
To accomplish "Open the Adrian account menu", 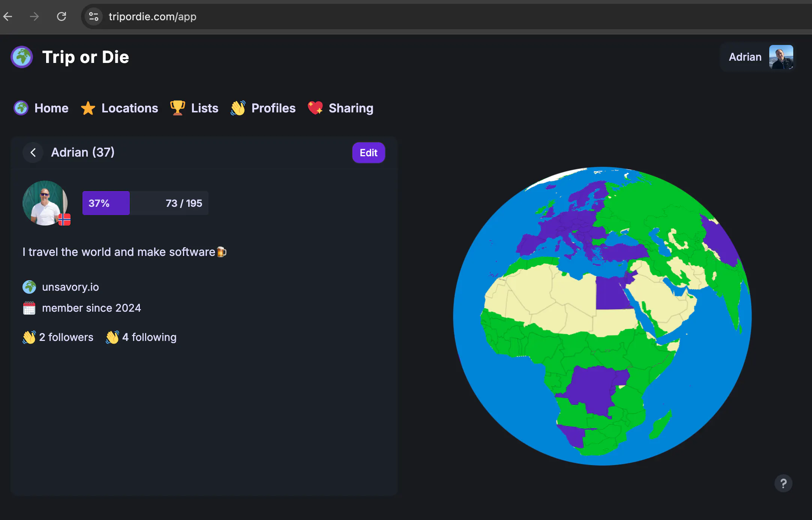I will pyautogui.click(x=757, y=57).
